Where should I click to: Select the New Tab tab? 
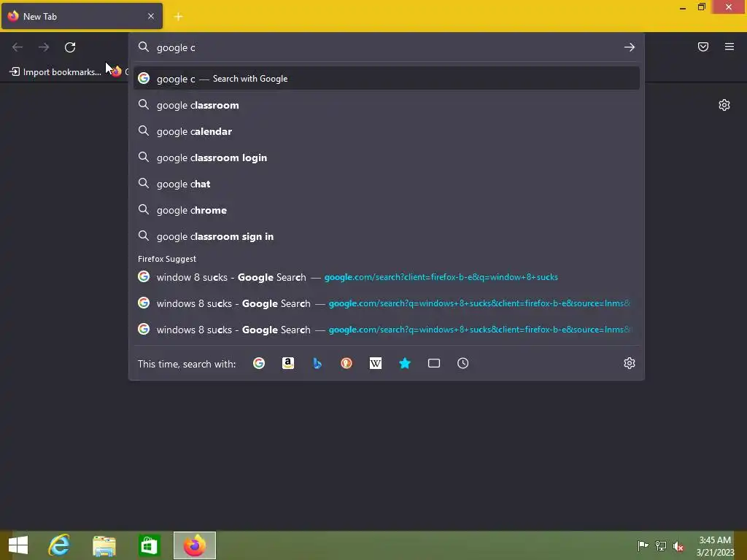coord(82,16)
